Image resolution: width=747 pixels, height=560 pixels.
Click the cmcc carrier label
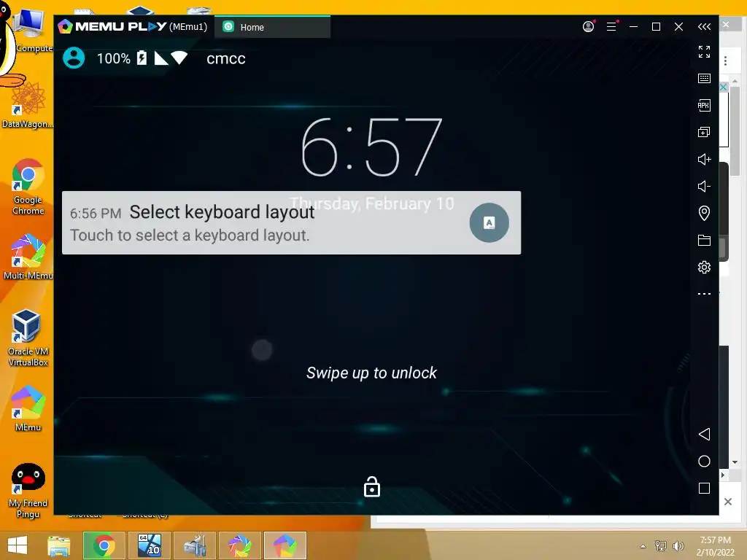tap(226, 58)
